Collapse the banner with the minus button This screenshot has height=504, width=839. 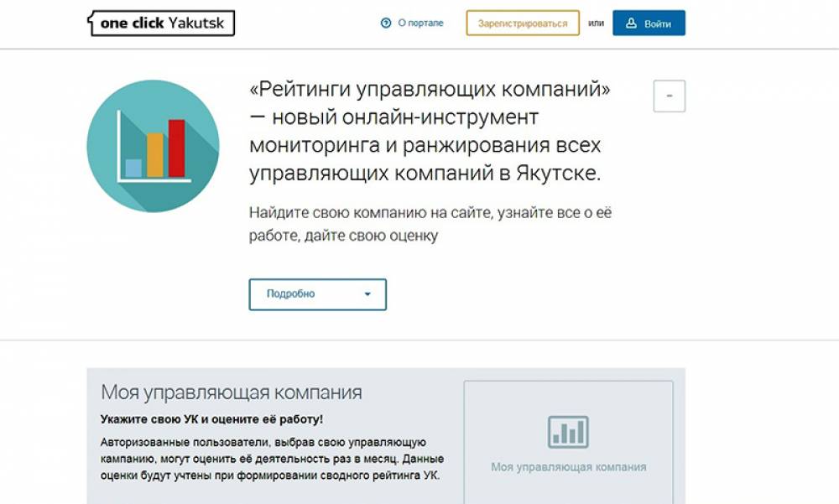pos(669,96)
